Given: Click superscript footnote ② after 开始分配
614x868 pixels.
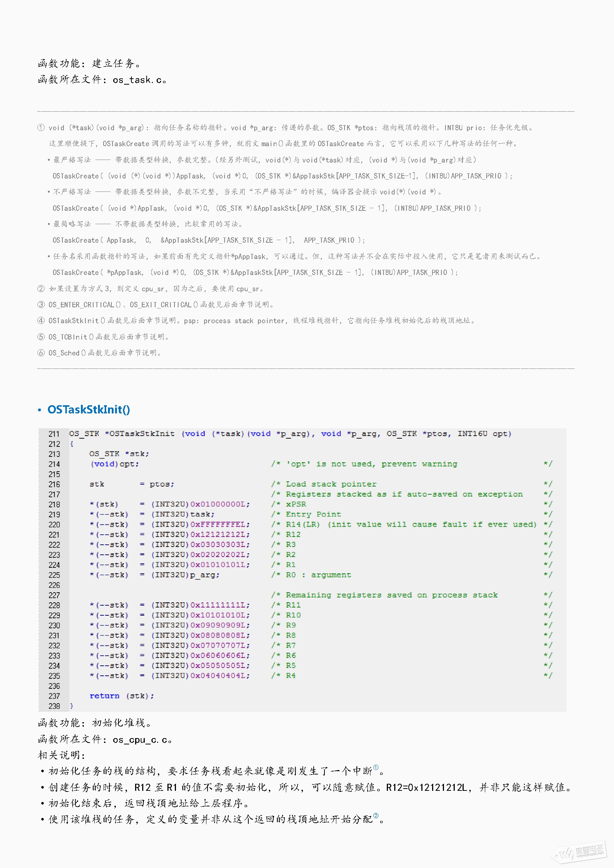Looking at the screenshot, I should (x=375, y=816).
